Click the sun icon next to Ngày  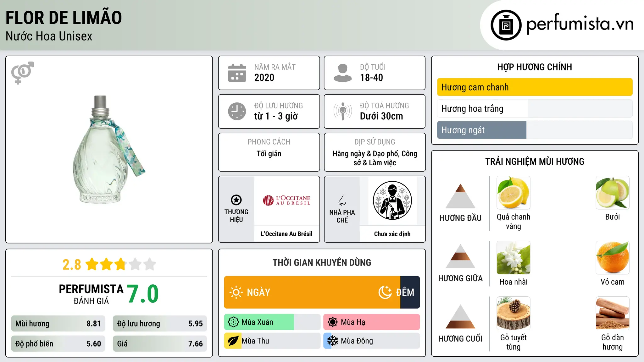pyautogui.click(x=236, y=292)
